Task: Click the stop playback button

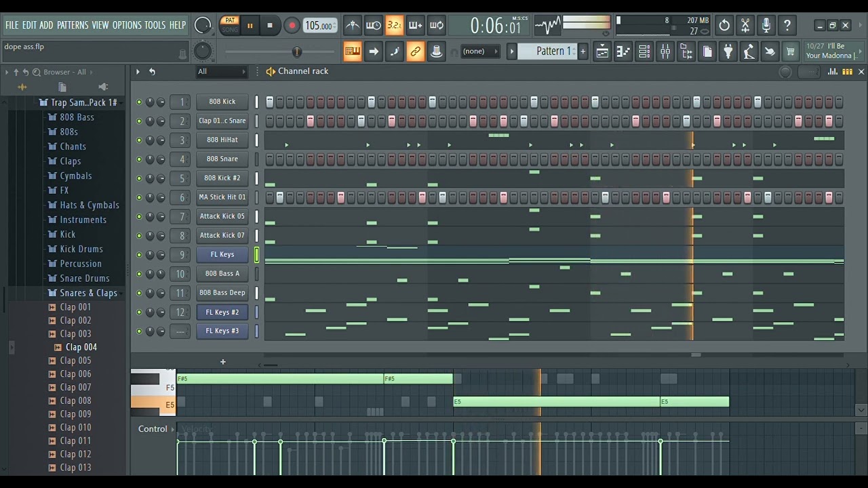Action: [x=270, y=26]
